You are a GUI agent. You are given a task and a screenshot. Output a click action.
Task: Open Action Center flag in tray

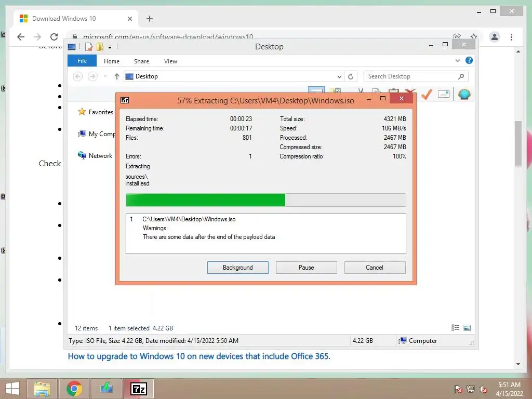pos(458,389)
